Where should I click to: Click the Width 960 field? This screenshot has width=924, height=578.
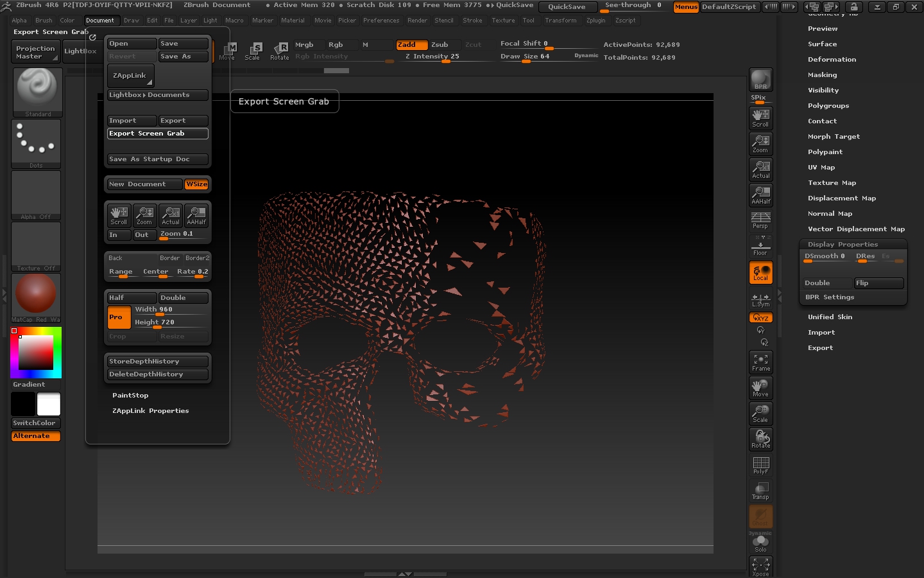170,310
